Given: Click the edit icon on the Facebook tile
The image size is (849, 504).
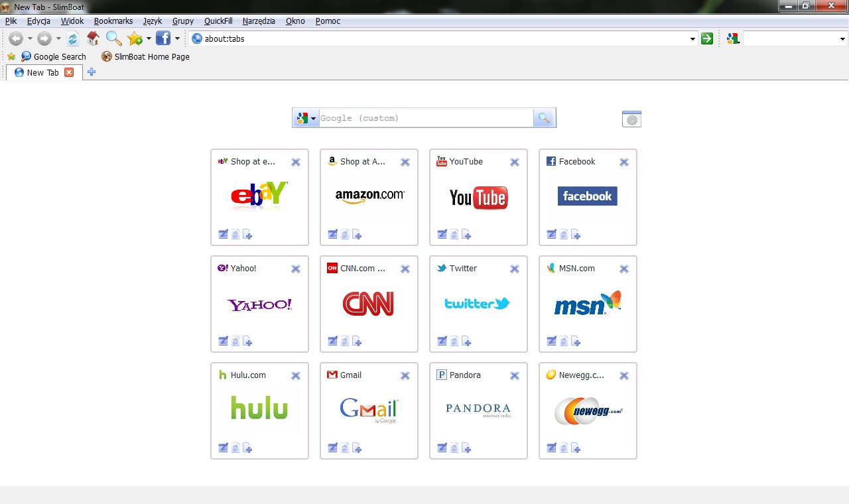Looking at the screenshot, I should coord(551,234).
